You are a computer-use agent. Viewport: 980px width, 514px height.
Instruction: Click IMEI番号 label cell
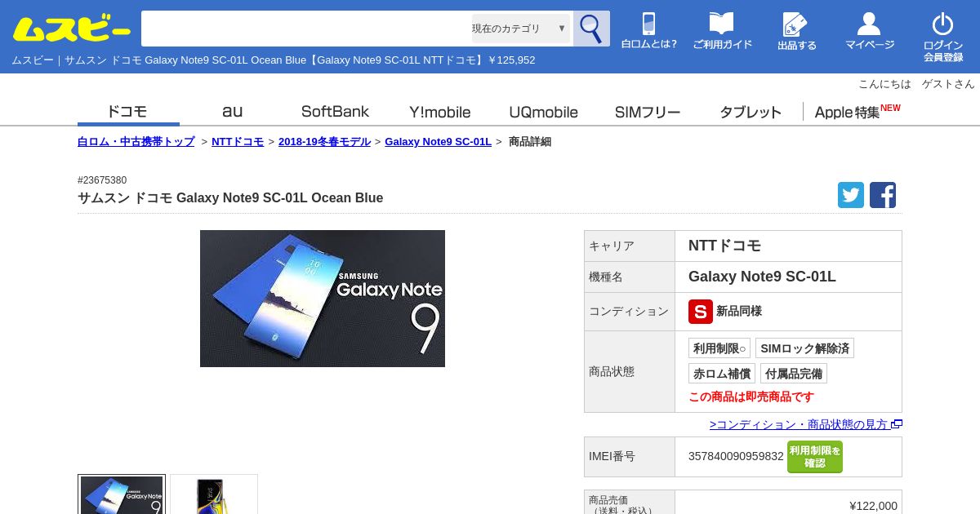[x=630, y=457]
